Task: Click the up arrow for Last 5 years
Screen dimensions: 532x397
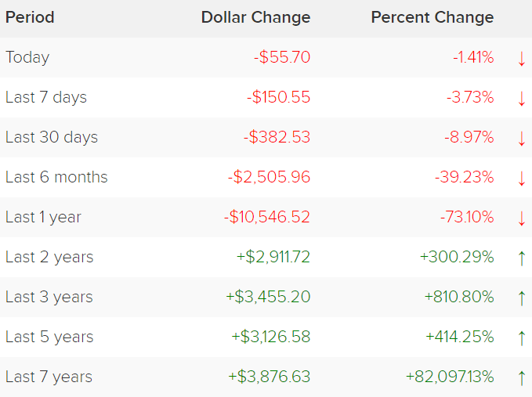Action: (x=522, y=337)
